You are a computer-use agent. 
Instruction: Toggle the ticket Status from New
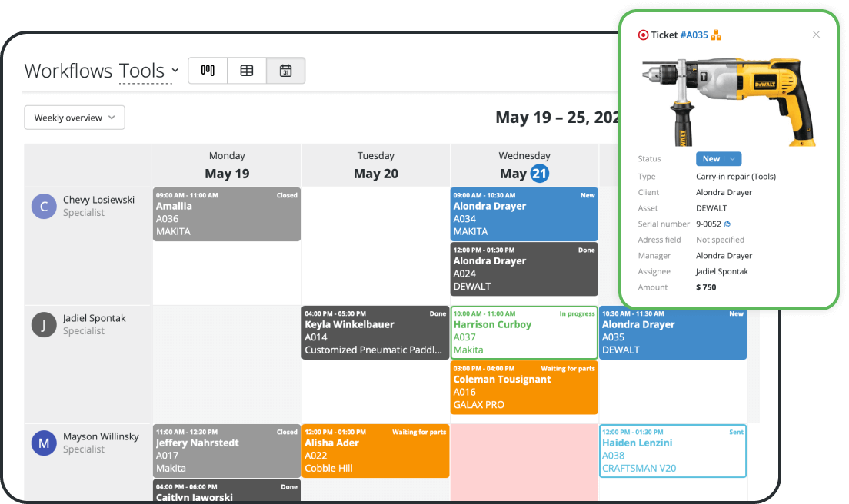point(712,158)
